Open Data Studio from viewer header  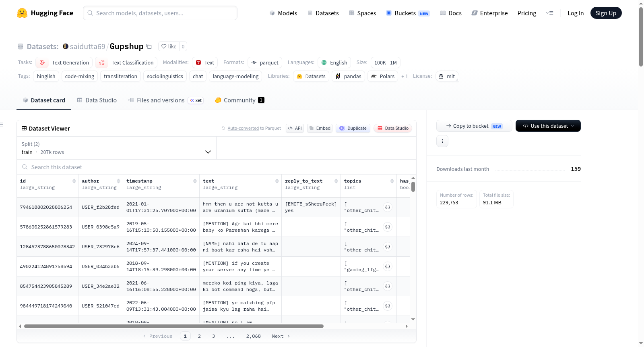(x=393, y=128)
